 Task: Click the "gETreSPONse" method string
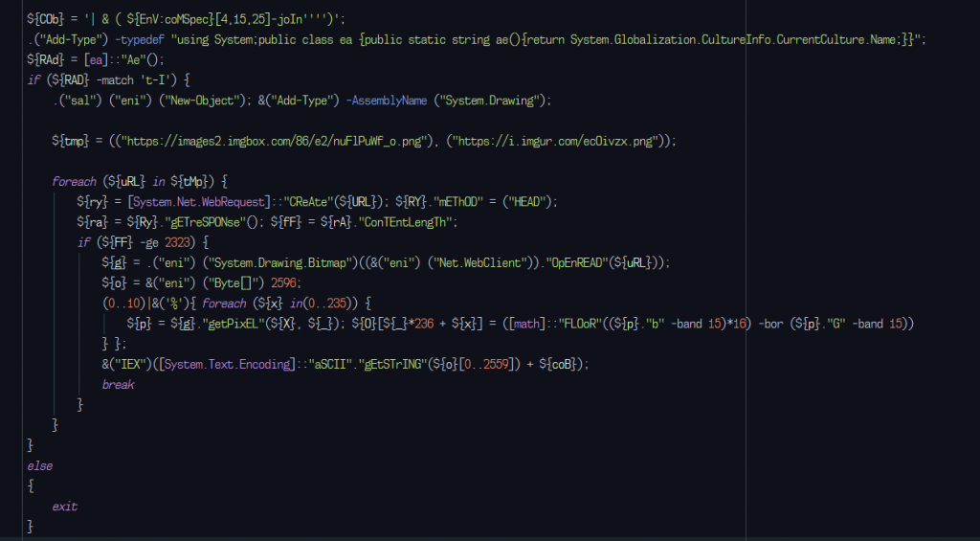coord(205,222)
